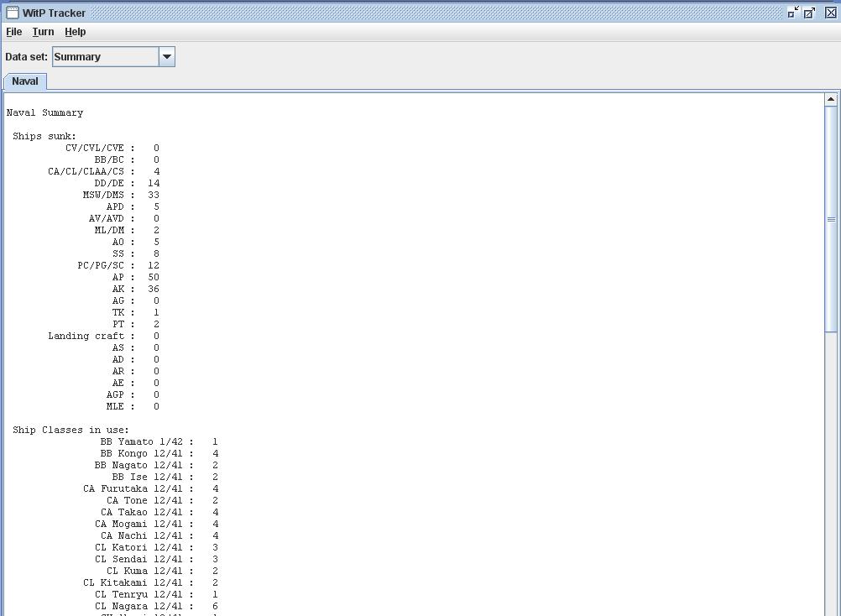Screen dimensions: 841x616
Task: Click the 'AK' sunk count row
Action: click(x=136, y=290)
